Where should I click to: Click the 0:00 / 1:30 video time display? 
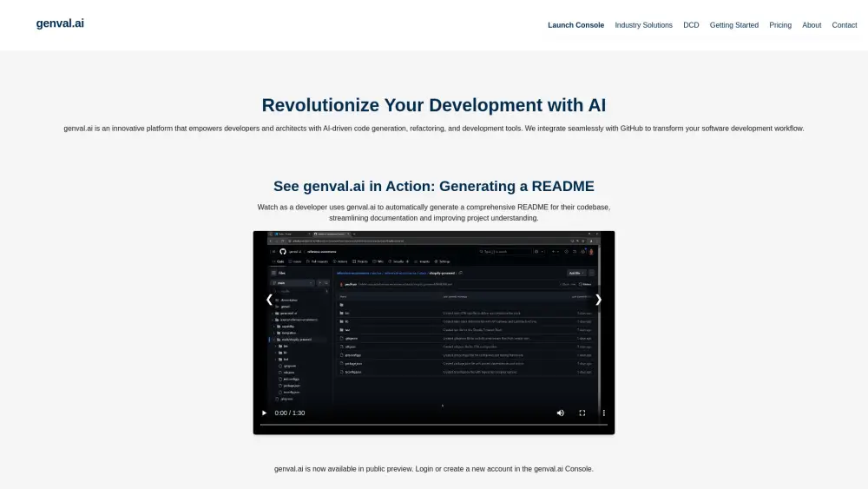290,413
